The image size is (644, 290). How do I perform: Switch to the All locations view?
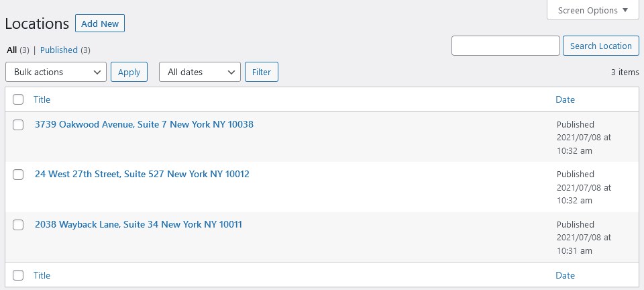click(x=12, y=50)
